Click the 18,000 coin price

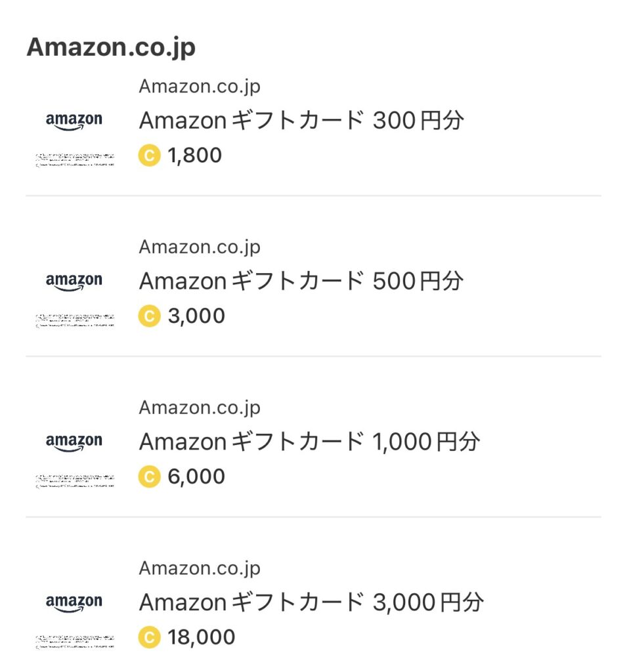[x=202, y=637]
